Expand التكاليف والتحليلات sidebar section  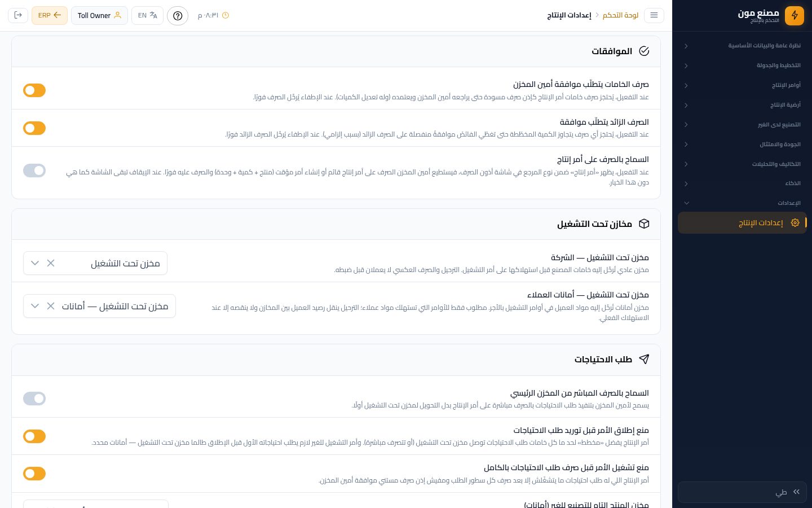click(742, 164)
